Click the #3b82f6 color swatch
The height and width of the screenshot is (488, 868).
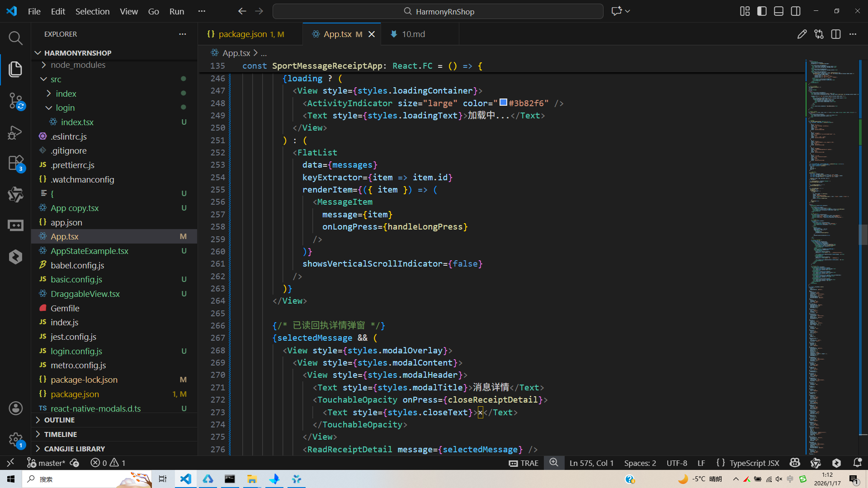(x=503, y=103)
